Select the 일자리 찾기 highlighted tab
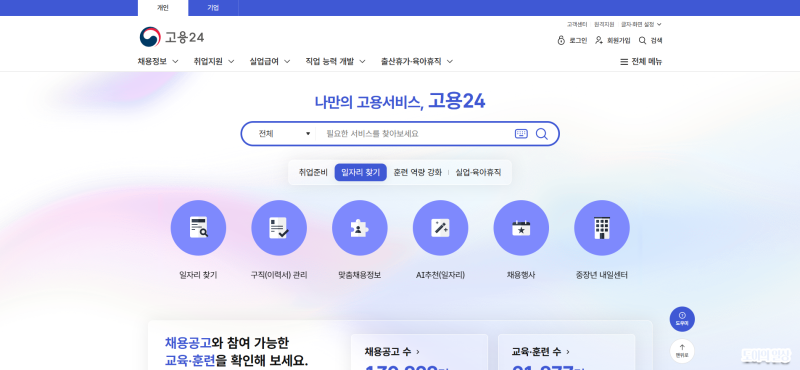 361,172
